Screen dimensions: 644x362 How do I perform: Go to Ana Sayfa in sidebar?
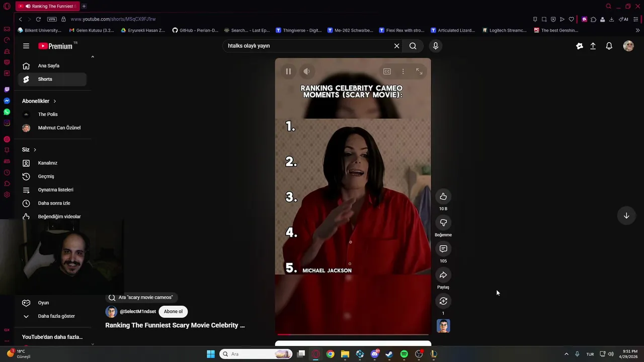click(x=52, y=66)
